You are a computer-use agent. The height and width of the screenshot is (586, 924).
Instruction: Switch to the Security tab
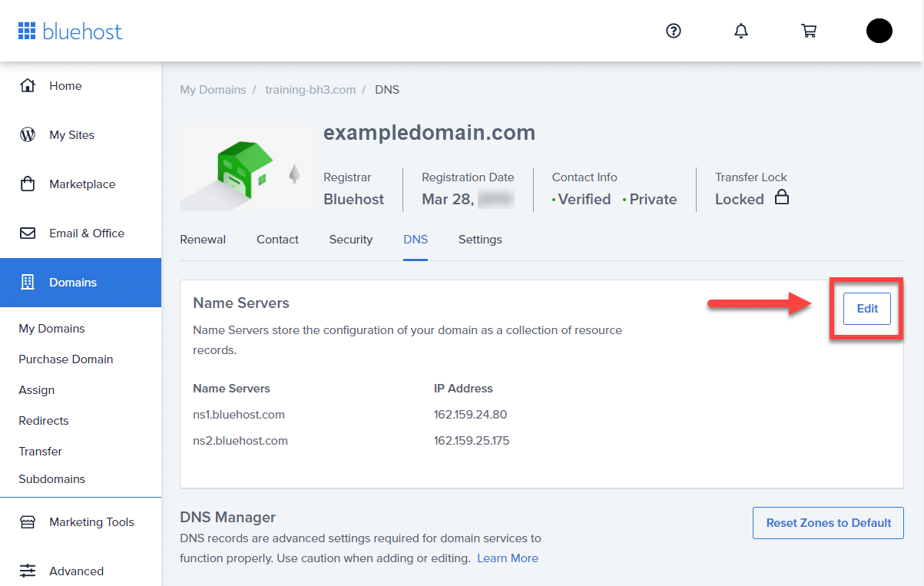click(x=350, y=240)
